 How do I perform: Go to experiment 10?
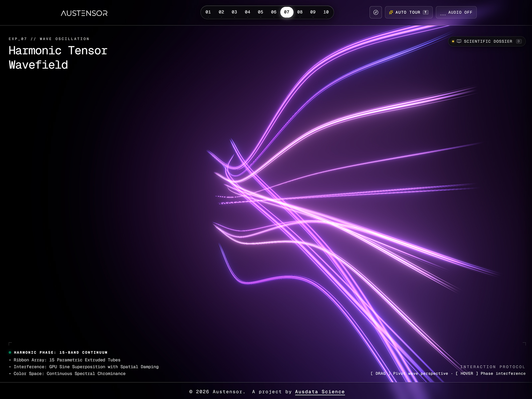(x=326, y=12)
